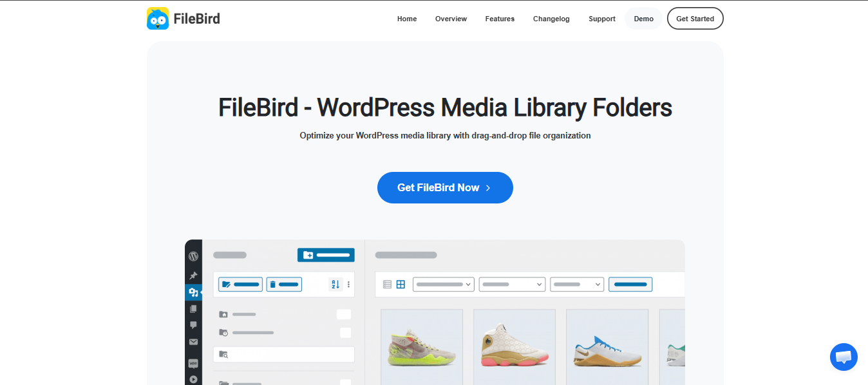
Task: Select the home folder row icon
Action: [223, 314]
